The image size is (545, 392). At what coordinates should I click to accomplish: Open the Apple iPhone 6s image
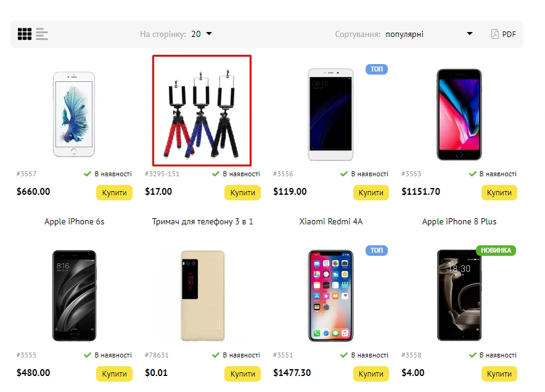click(74, 115)
